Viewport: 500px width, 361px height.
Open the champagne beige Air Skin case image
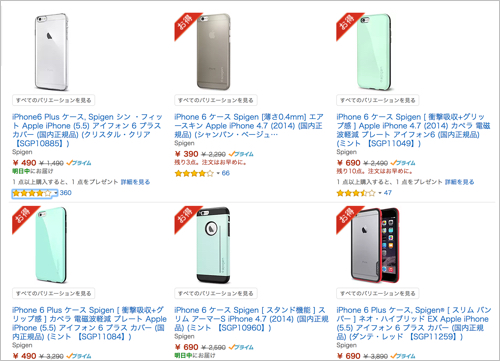click(214, 52)
